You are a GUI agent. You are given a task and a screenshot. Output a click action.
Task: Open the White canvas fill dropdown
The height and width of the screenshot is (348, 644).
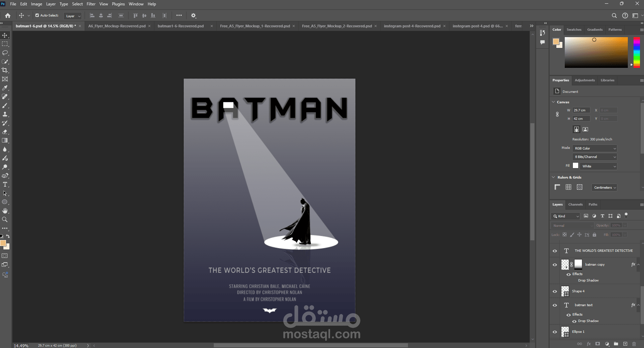point(599,166)
